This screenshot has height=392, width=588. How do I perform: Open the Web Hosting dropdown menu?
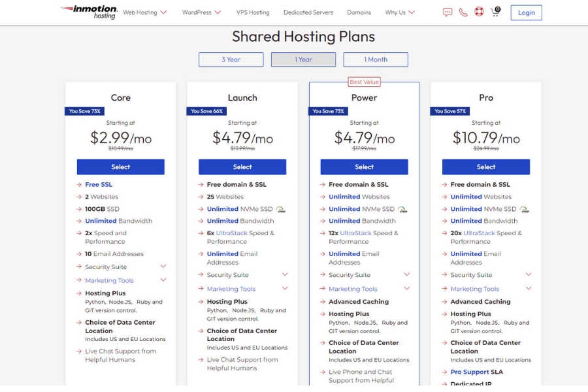tap(145, 12)
